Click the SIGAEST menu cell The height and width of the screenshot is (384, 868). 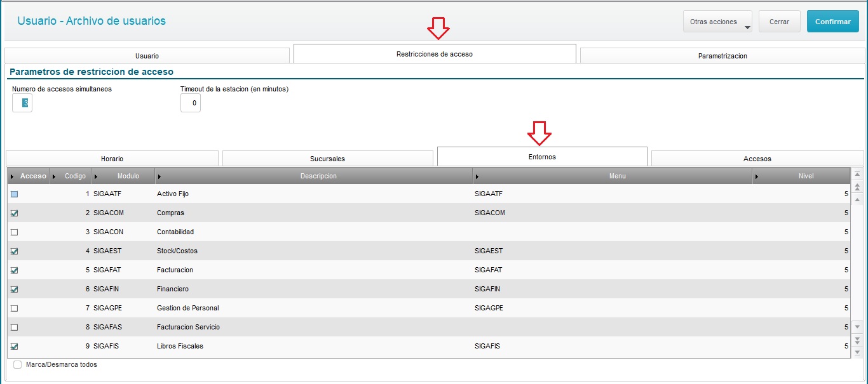click(x=613, y=251)
